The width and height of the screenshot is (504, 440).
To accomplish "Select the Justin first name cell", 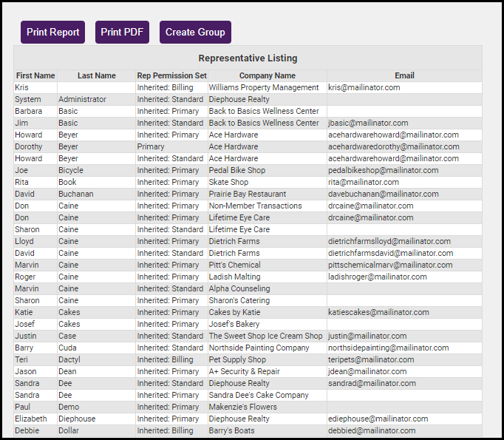I will (x=35, y=336).
